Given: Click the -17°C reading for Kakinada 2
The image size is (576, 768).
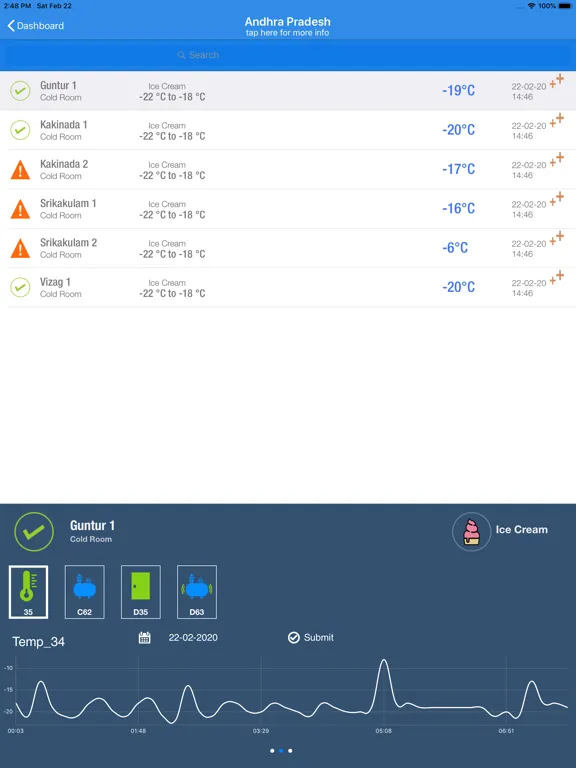Looking at the screenshot, I should (458, 169).
